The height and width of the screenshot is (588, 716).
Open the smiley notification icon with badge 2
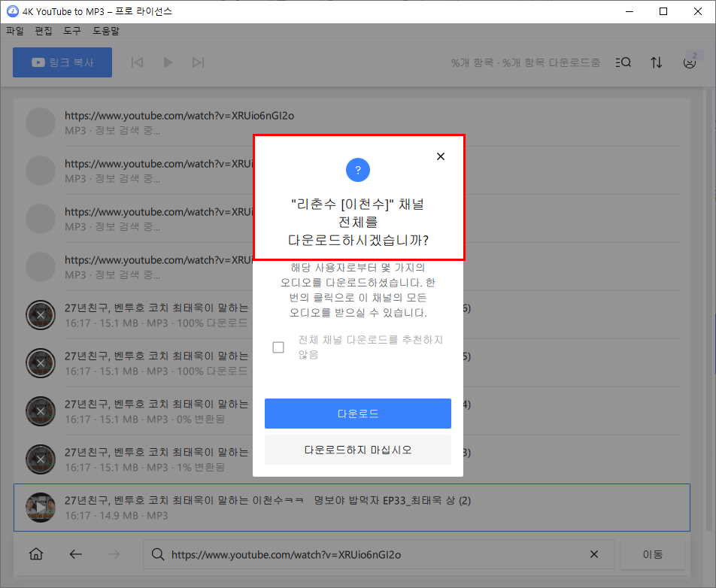coord(690,62)
